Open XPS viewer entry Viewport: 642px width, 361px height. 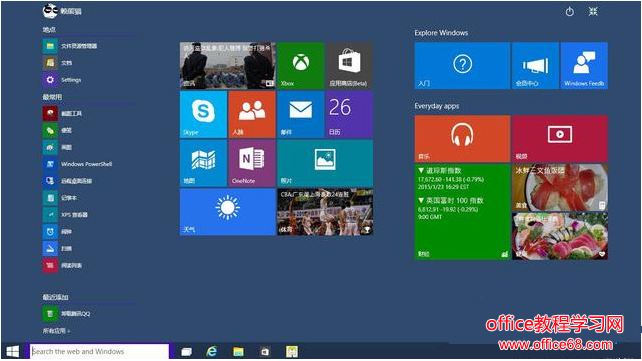66,214
